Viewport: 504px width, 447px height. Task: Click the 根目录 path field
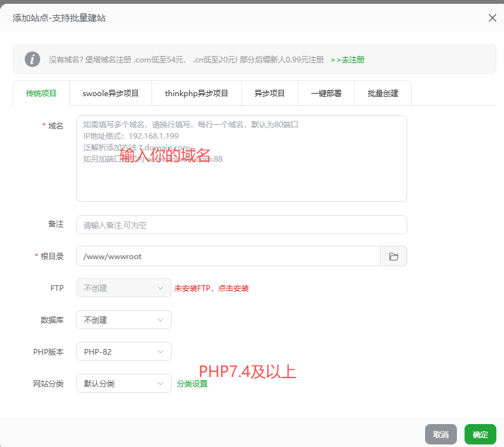tap(228, 256)
